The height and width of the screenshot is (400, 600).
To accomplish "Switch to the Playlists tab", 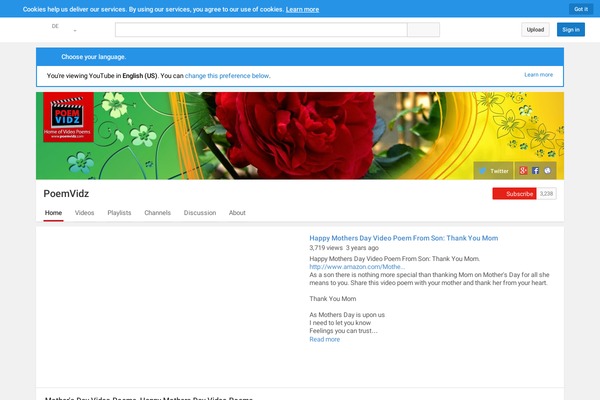I will tap(119, 213).
